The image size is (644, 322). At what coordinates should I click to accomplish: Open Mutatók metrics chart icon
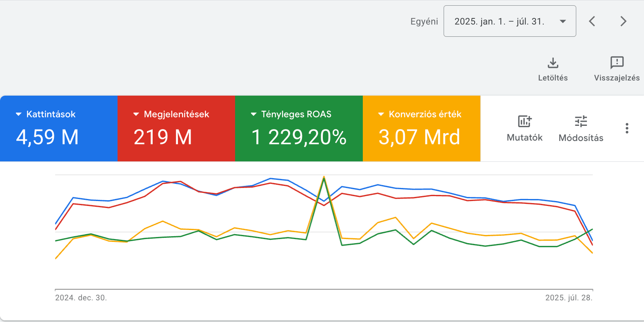pos(524,121)
